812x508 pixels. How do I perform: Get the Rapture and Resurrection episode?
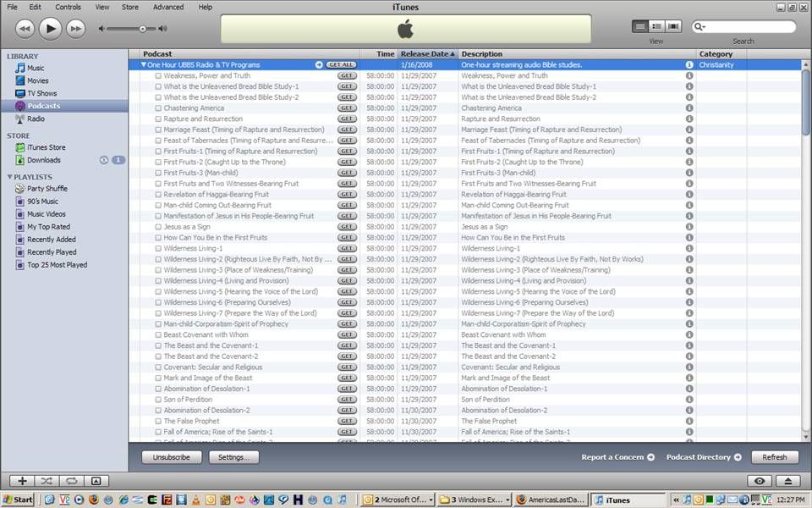coord(347,119)
